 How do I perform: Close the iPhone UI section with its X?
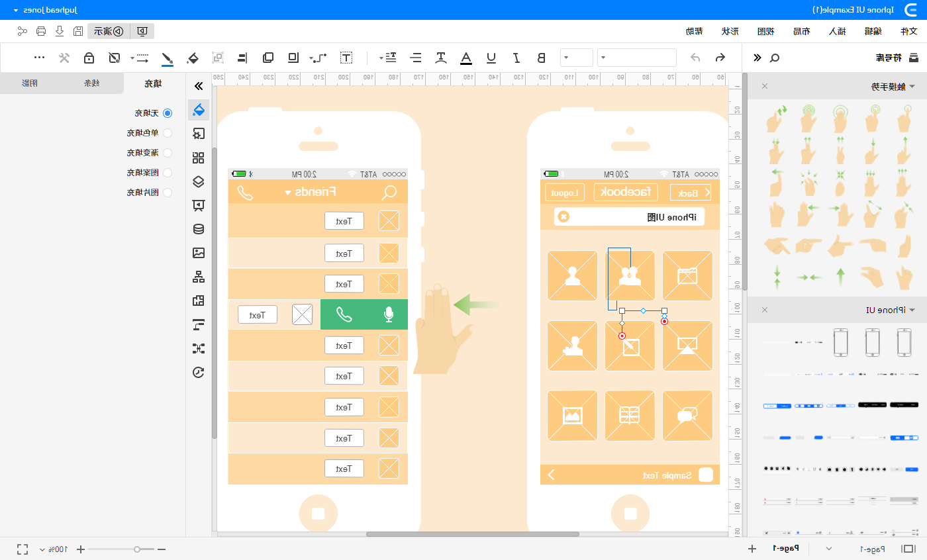[x=764, y=310]
